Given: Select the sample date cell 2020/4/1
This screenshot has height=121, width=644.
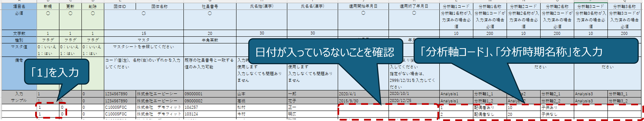Looking at the screenshot, I should [363, 94].
